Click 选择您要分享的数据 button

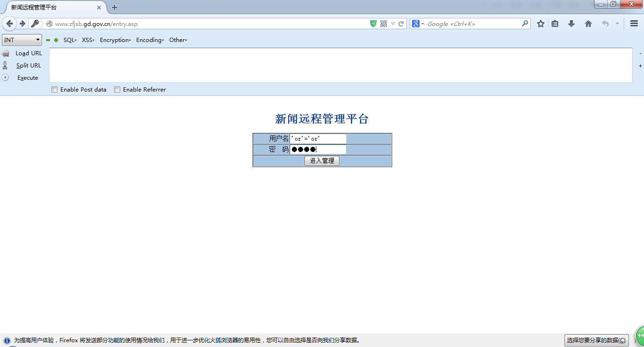tap(596, 340)
